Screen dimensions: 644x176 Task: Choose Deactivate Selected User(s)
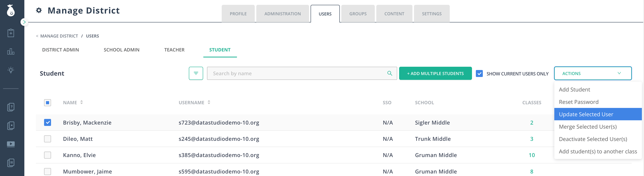pyautogui.click(x=598, y=139)
